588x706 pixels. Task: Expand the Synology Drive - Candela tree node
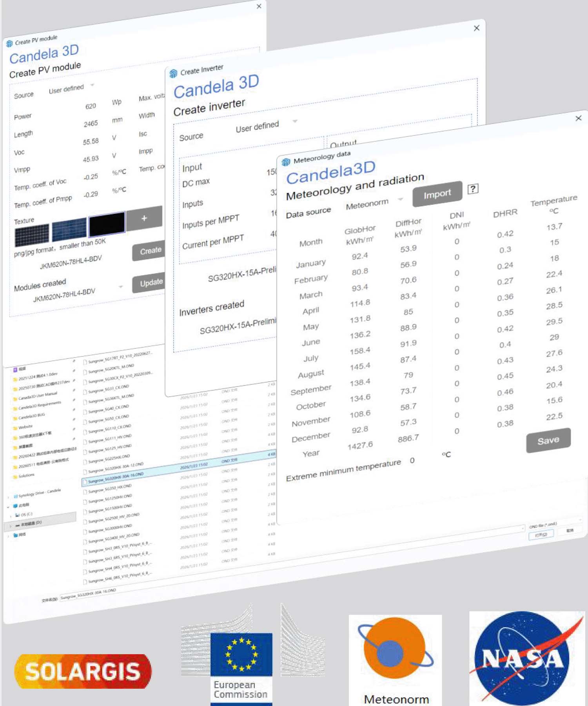tap(9, 497)
